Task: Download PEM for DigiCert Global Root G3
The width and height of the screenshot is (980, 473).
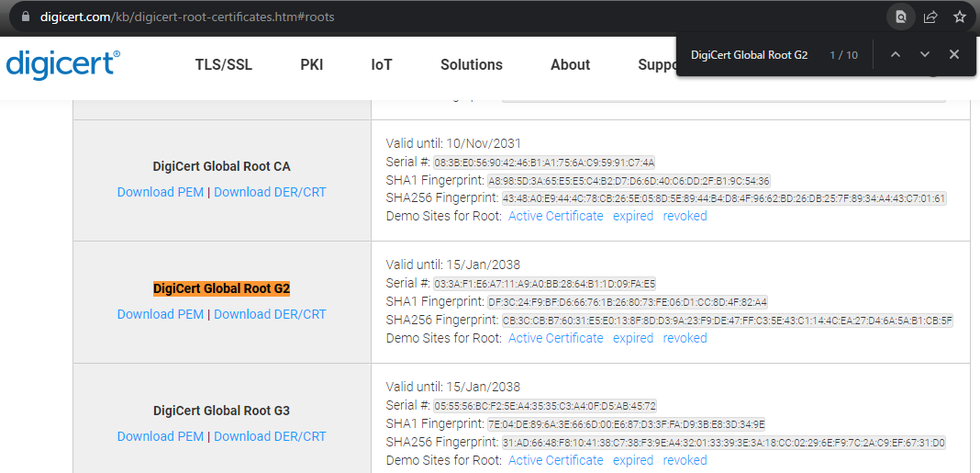Action: (x=161, y=436)
